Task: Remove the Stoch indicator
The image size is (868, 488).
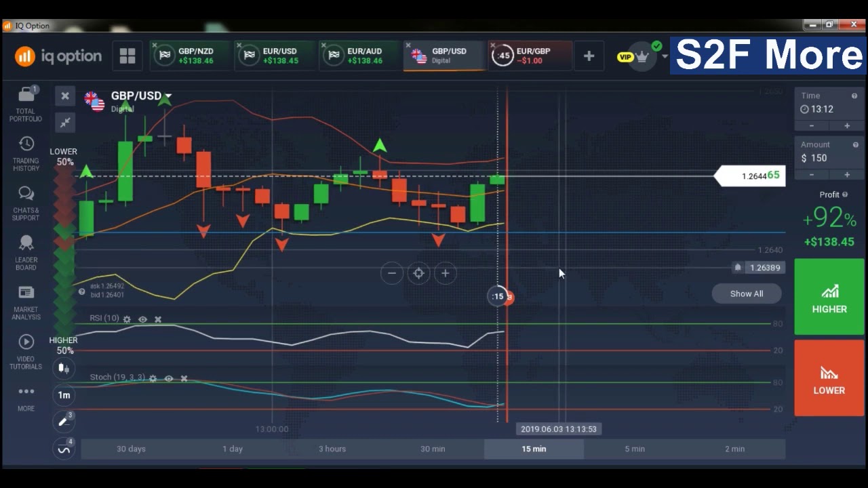Action: [184, 378]
